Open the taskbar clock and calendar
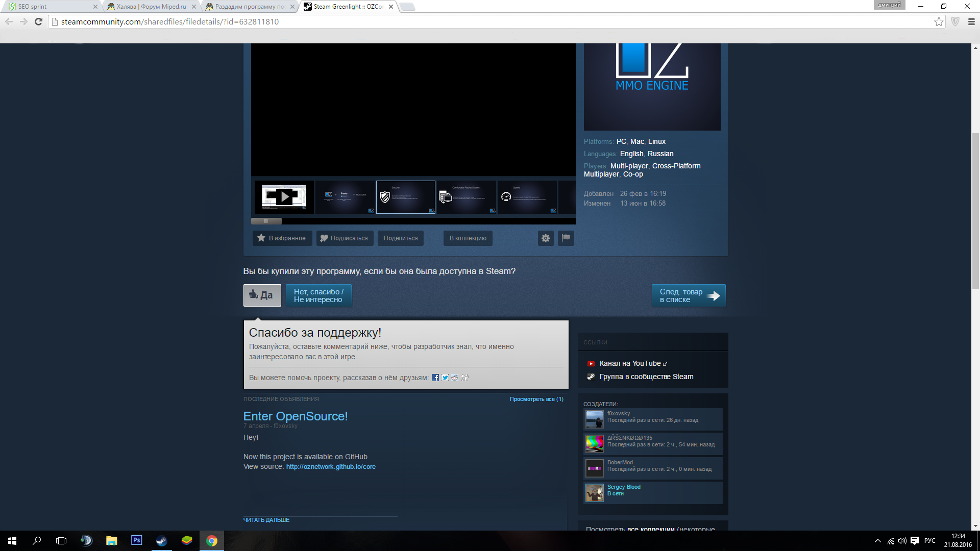 (958, 541)
